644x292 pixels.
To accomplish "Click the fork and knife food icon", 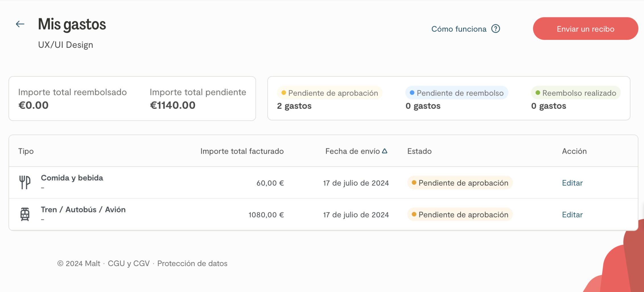I will 25,182.
